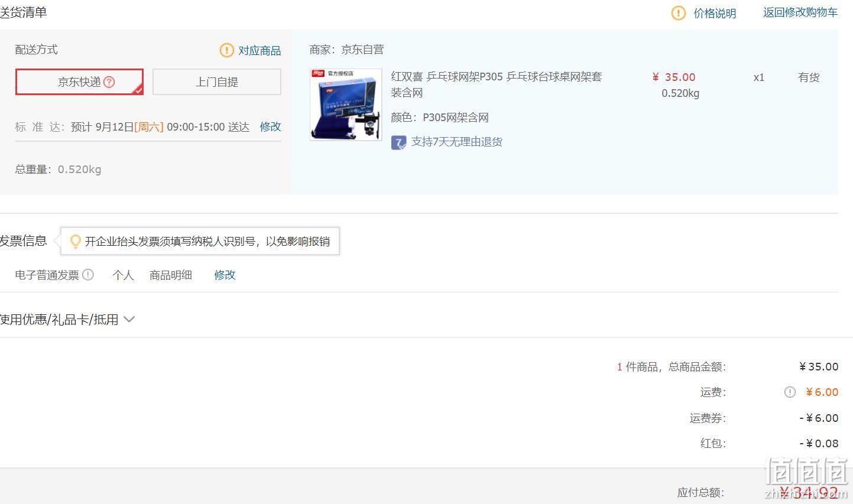The image size is (853, 504).
Task: Open the 对应商品 link
Action: pos(260,51)
